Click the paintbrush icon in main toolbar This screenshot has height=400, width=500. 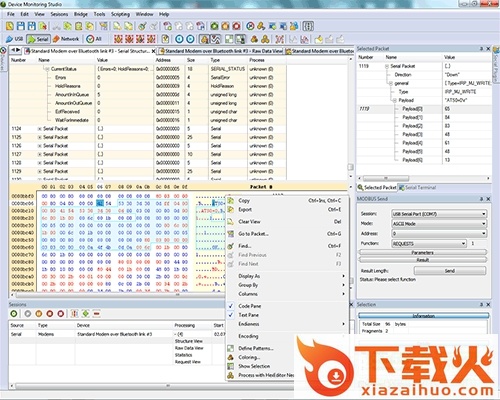143,26
